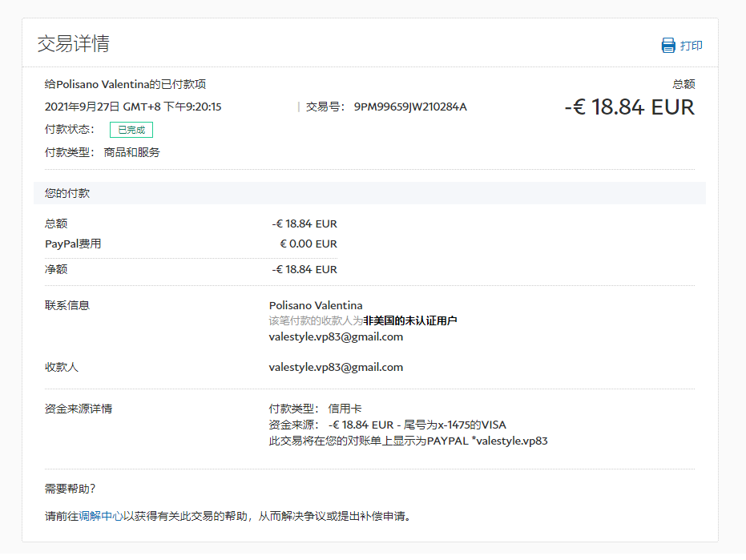Click the email address under 联系信息
This screenshot has height=560, width=746.
click(x=336, y=336)
